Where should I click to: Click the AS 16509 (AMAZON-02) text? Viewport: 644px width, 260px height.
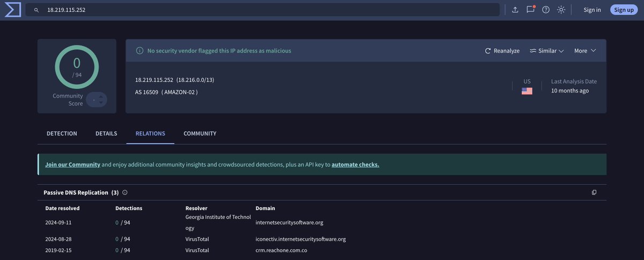(x=166, y=92)
